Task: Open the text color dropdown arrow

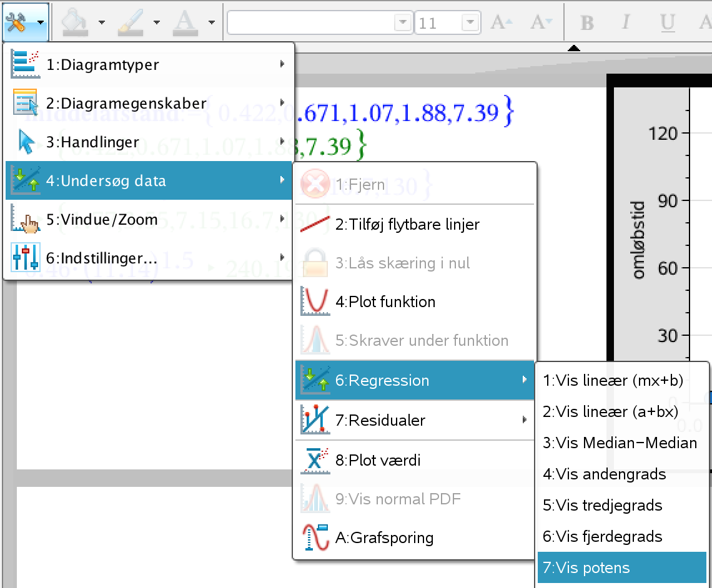Action: click(x=212, y=22)
